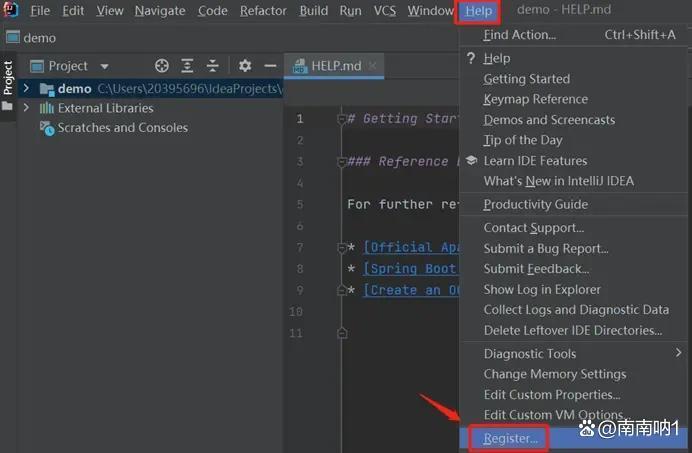The image size is (692, 453).
Task: Click the Official Apache link on line 7
Action: [411, 247]
